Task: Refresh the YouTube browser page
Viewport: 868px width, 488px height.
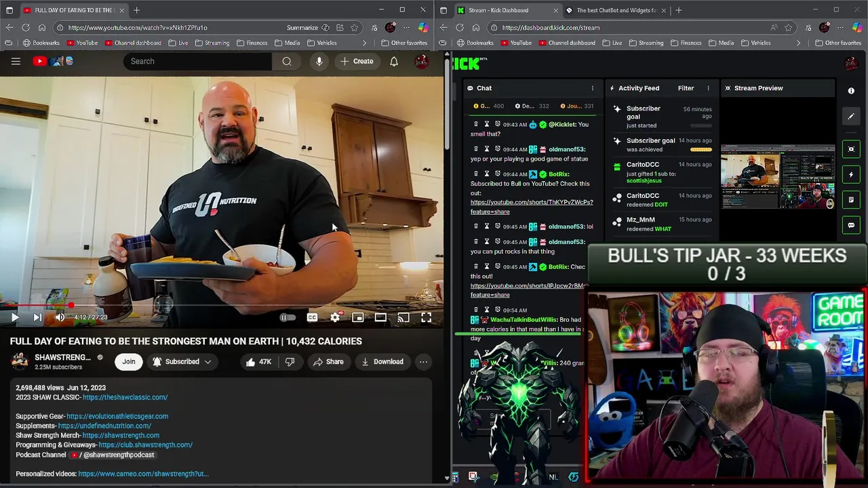Action: pos(26,28)
